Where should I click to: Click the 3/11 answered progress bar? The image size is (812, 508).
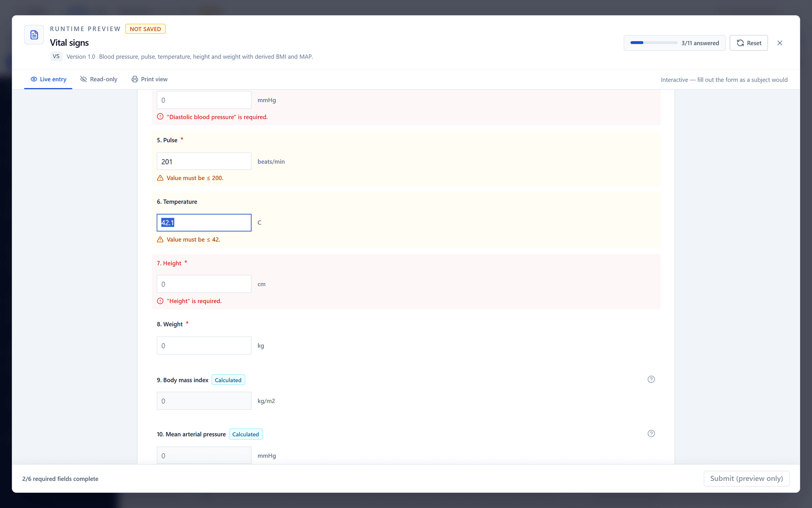tap(654, 43)
